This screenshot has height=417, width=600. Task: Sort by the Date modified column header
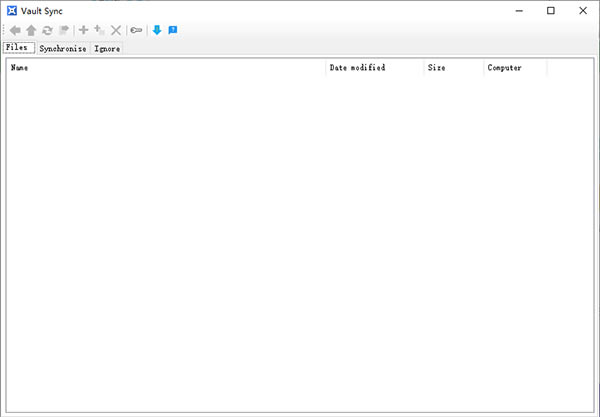click(x=375, y=68)
